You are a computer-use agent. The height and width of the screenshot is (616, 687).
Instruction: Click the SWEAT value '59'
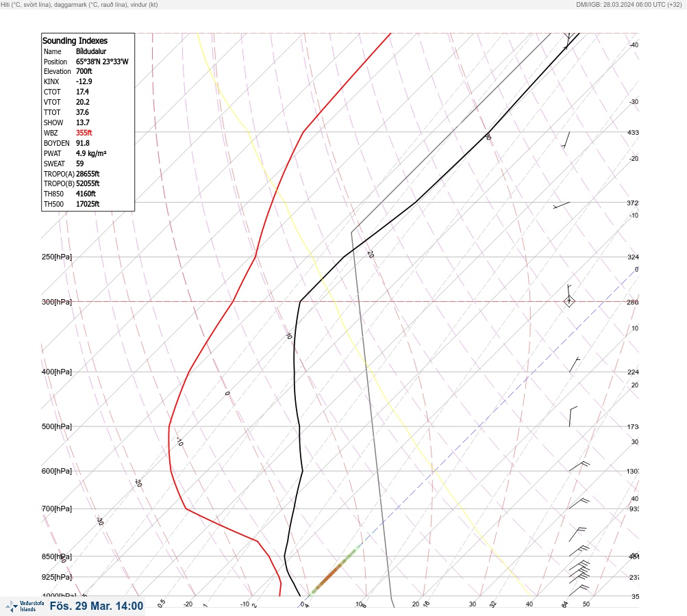tap(79, 164)
